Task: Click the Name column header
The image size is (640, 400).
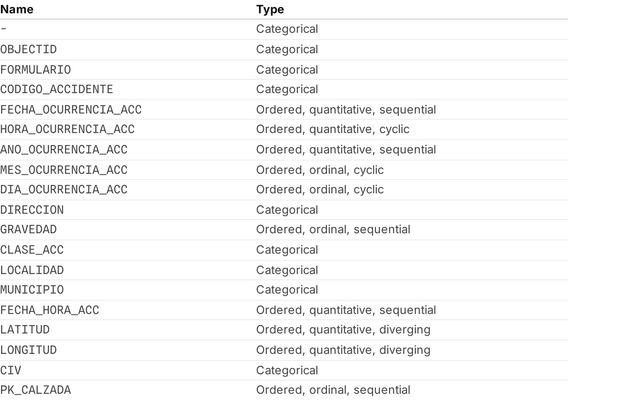Action: 17,9
